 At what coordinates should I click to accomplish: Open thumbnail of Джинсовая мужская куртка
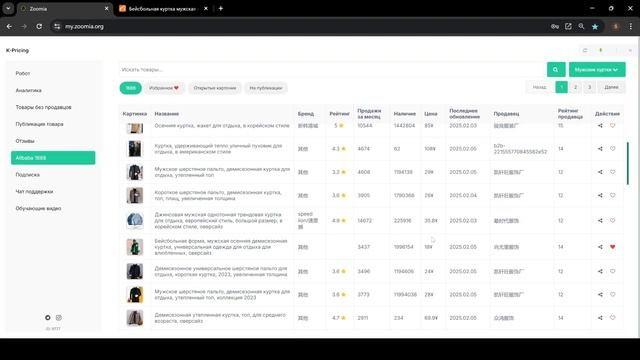[x=135, y=220]
